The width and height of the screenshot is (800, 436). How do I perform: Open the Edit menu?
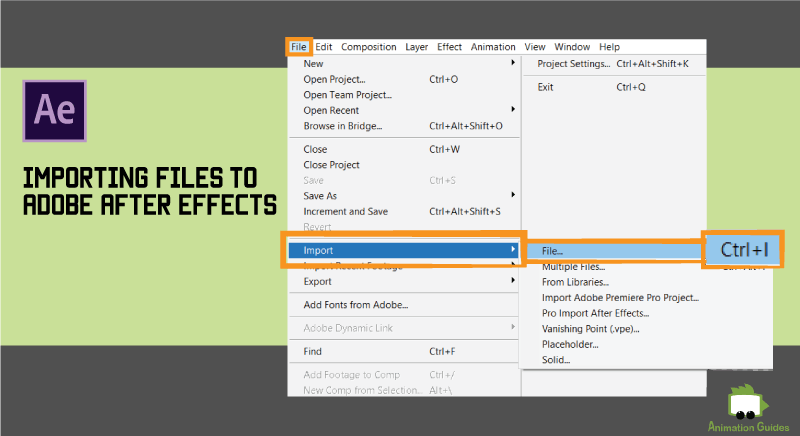pos(323,47)
